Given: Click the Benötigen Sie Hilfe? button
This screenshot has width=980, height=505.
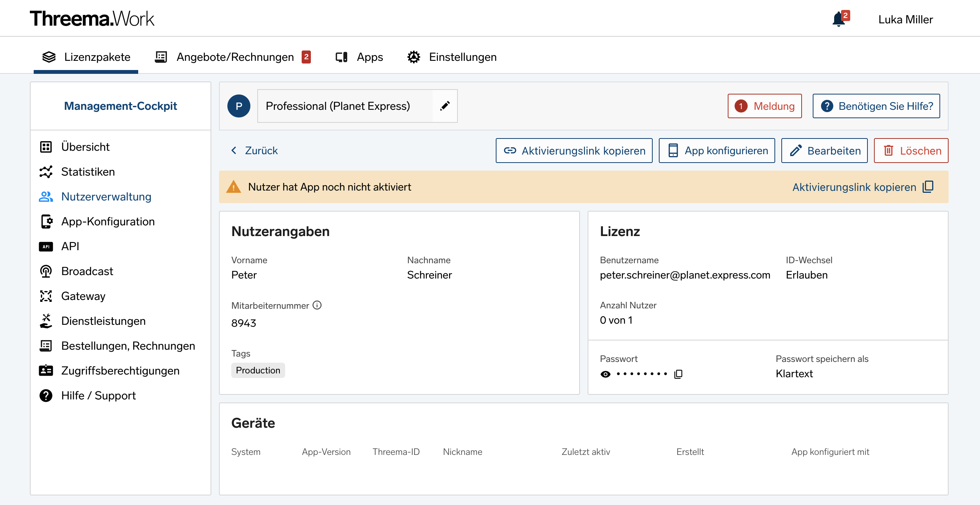Looking at the screenshot, I should click(876, 106).
